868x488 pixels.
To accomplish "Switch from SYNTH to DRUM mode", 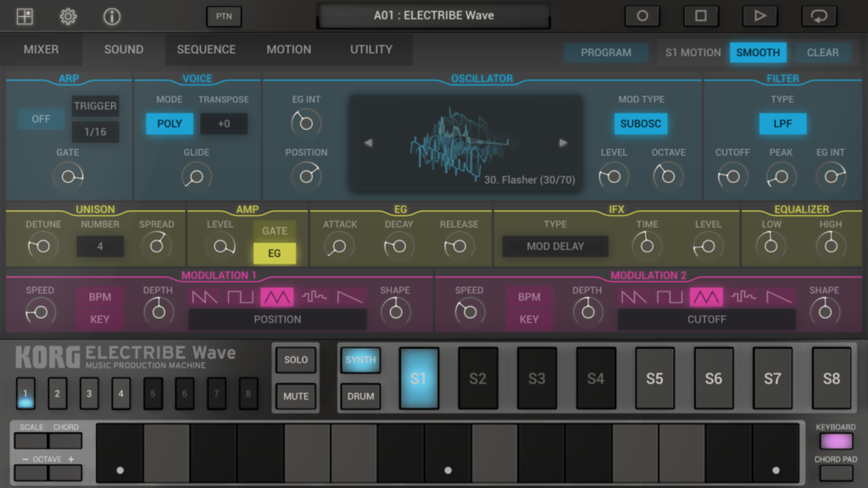I will (360, 396).
